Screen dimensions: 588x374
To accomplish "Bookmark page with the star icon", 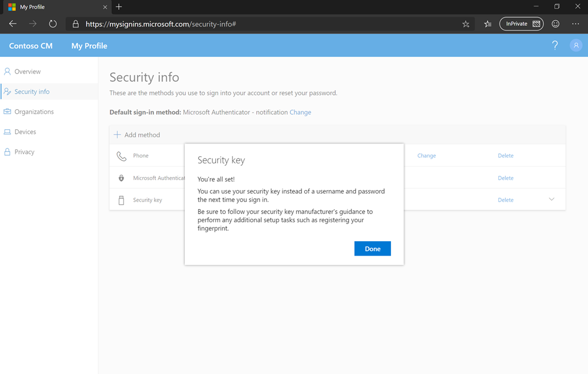I will pyautogui.click(x=466, y=24).
